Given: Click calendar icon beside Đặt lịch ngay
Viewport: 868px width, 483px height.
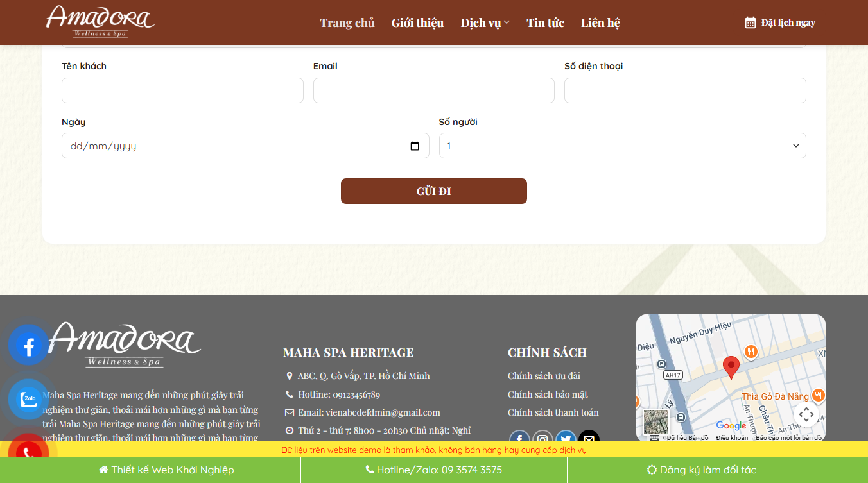Looking at the screenshot, I should point(750,22).
